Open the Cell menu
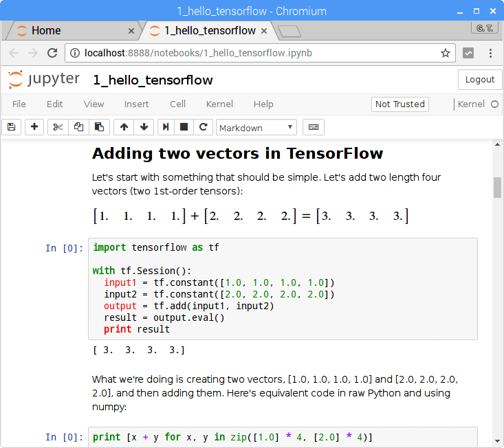The height and width of the screenshot is (448, 504). [x=178, y=104]
